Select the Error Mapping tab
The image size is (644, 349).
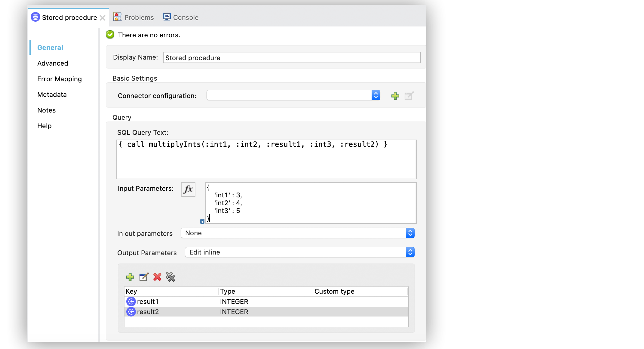59,79
